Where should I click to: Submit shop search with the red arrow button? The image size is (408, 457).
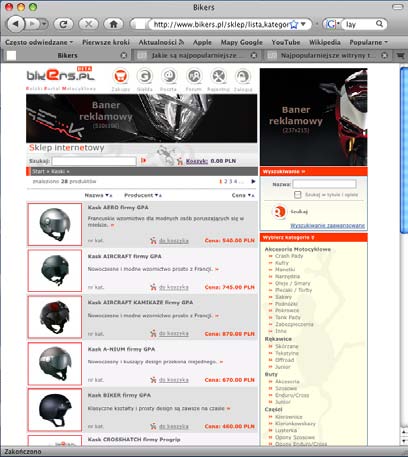coord(143,161)
